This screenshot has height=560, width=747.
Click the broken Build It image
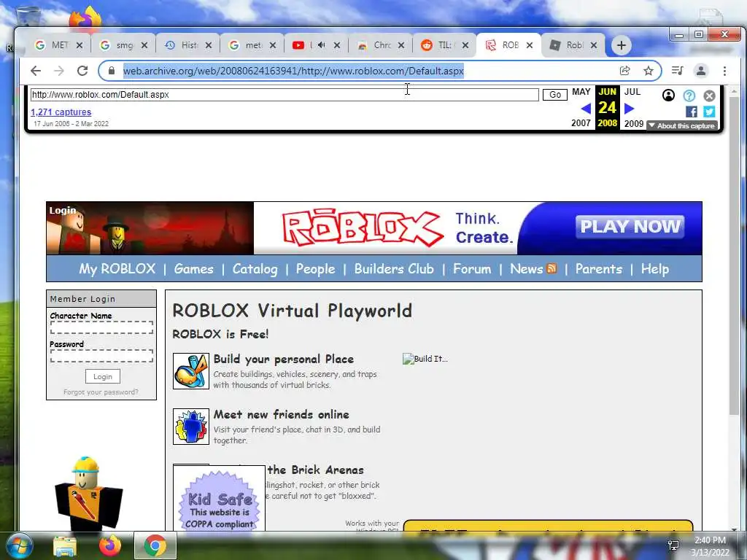425,359
